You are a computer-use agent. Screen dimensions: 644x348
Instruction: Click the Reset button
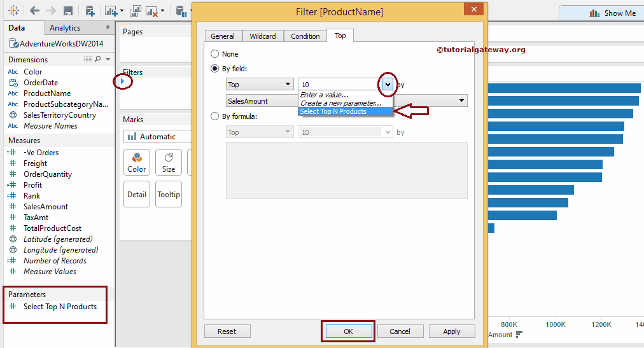[227, 331]
